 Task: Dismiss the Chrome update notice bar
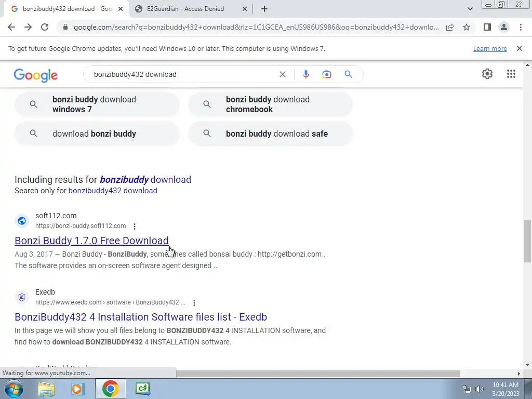pos(519,48)
